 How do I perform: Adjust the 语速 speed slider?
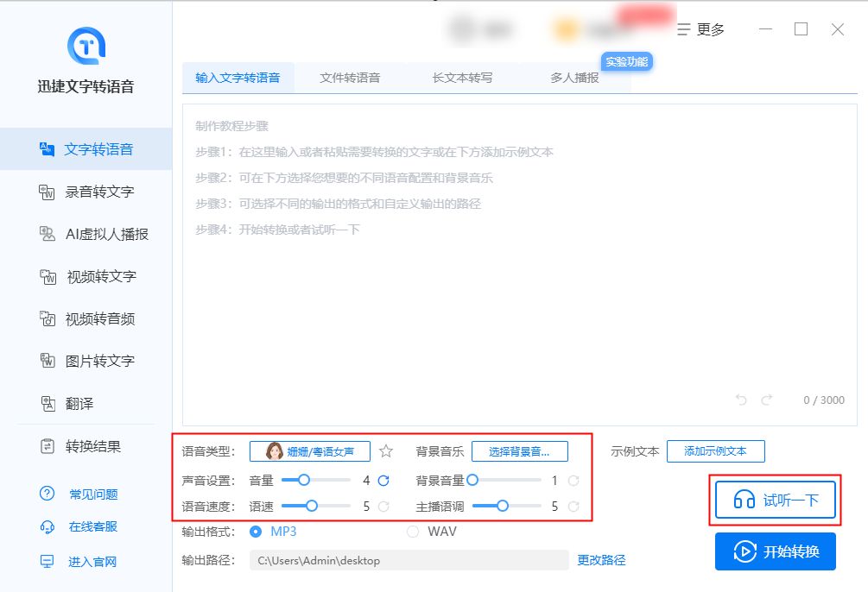[316, 506]
